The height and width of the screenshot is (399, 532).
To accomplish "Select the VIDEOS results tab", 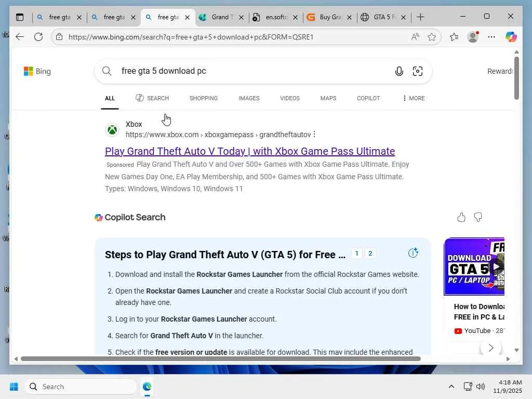I will click(x=290, y=98).
